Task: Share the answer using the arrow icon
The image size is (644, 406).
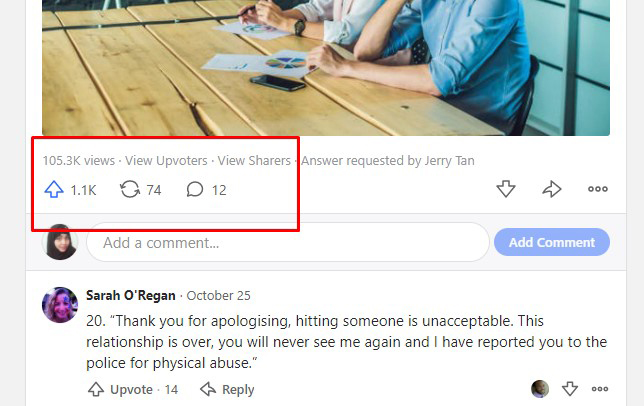Action: coord(552,189)
